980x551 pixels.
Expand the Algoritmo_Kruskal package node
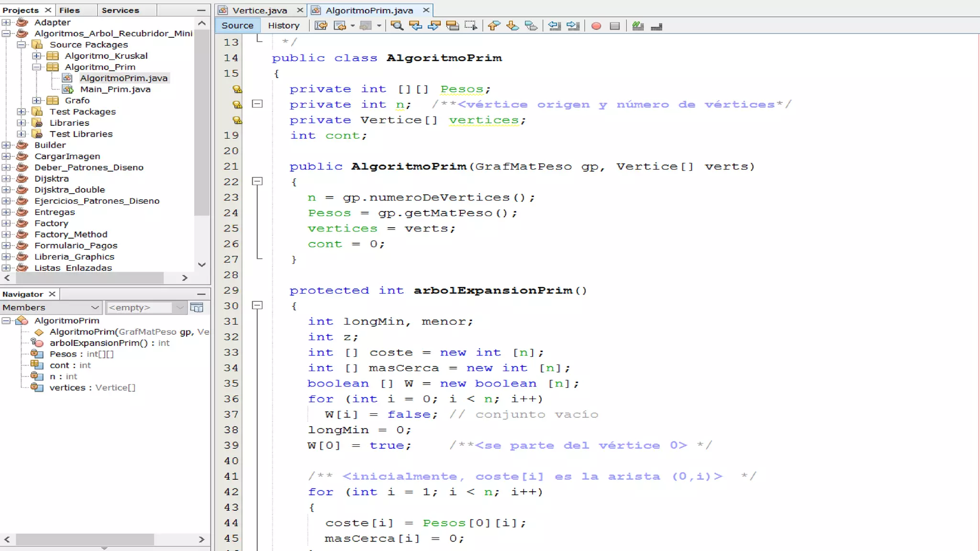click(x=37, y=56)
